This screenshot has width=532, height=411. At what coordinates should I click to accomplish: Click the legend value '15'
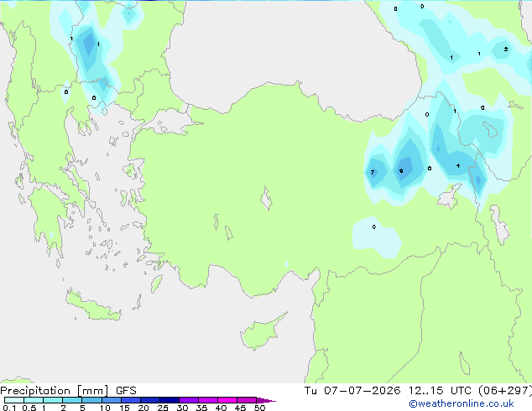124,408
